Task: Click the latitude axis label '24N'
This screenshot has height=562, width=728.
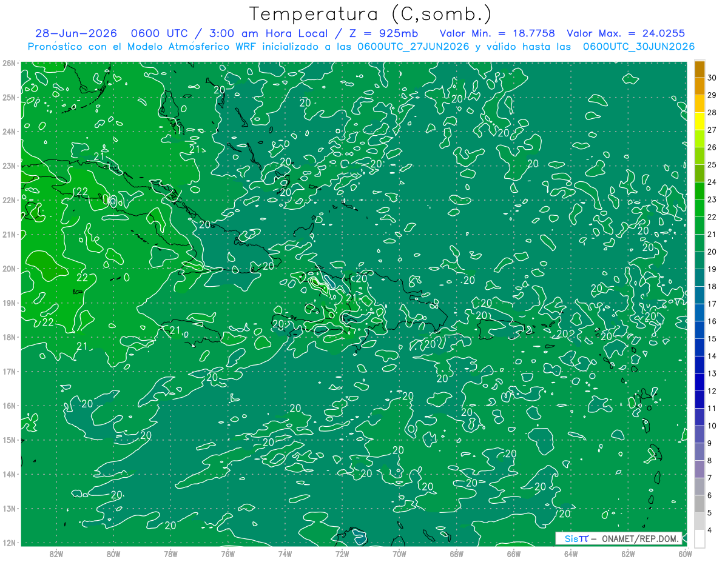Action: click(9, 132)
